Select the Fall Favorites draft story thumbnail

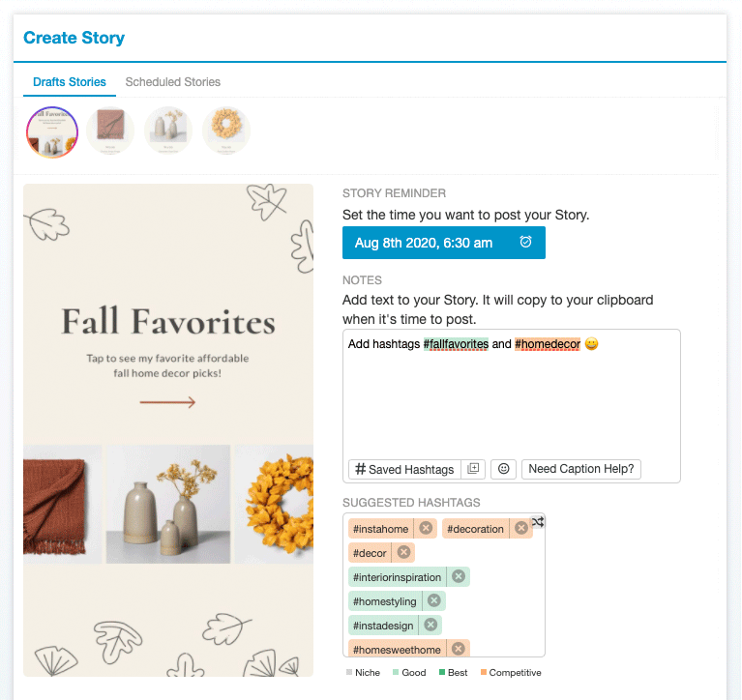point(52,132)
